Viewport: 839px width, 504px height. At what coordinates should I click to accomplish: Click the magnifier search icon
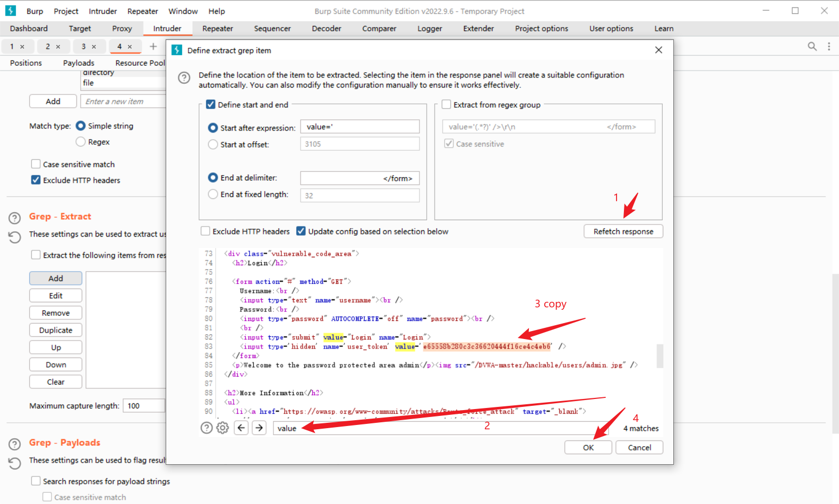[812, 47]
